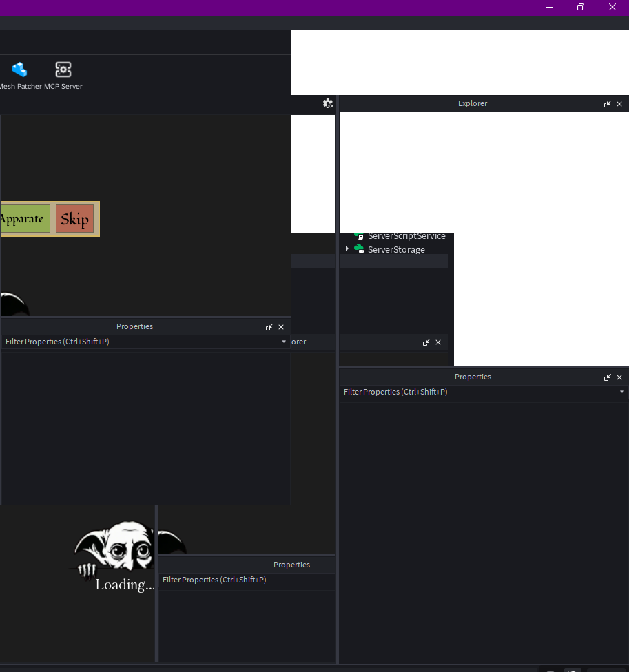Launch the MCP Server plugin
This screenshot has width=629, height=672.
pyautogui.click(x=63, y=76)
